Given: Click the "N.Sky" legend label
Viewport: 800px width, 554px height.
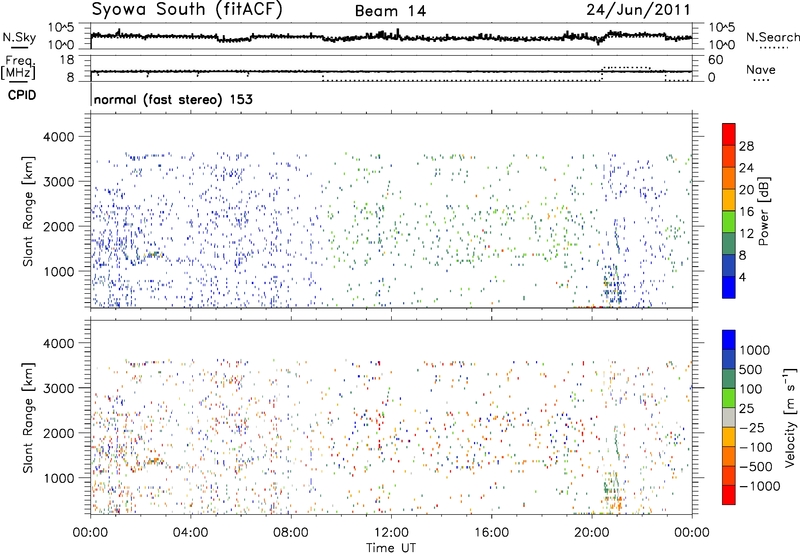Looking at the screenshot, I should click(19, 37).
